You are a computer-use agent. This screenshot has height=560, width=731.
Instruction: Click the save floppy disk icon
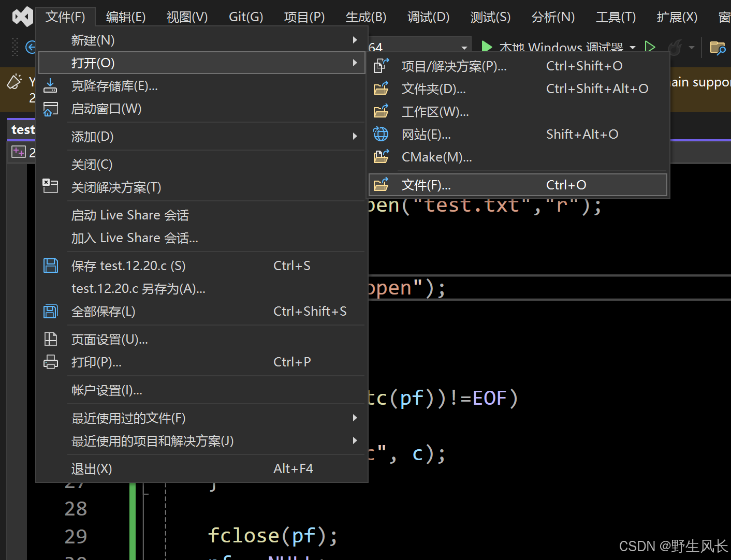51,266
